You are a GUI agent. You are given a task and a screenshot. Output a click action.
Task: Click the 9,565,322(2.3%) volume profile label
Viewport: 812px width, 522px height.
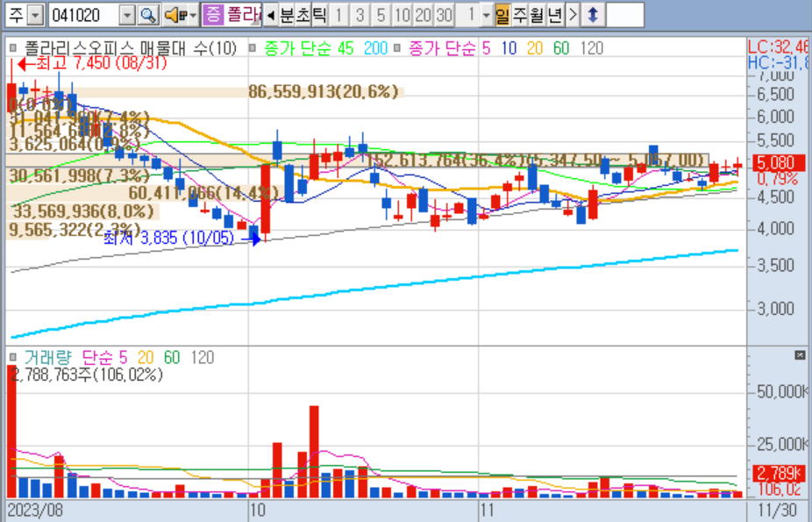[75, 230]
